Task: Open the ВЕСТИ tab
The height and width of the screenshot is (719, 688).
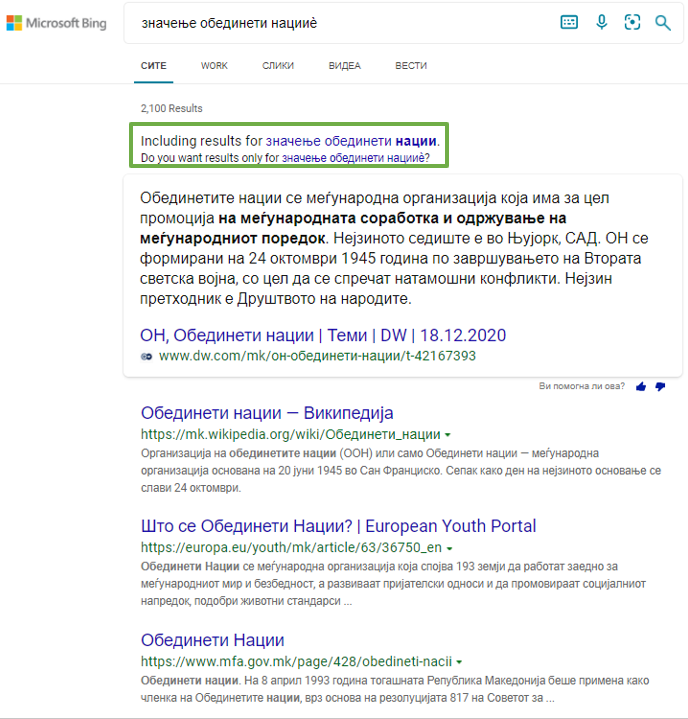Action: pos(411,66)
